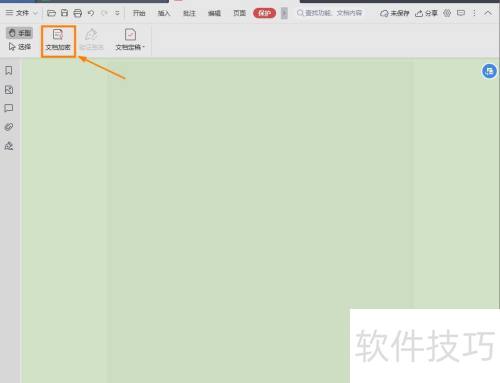Viewport: 500px width, 383px height.
Task: Switch to the 编辑 tab
Action: [214, 13]
